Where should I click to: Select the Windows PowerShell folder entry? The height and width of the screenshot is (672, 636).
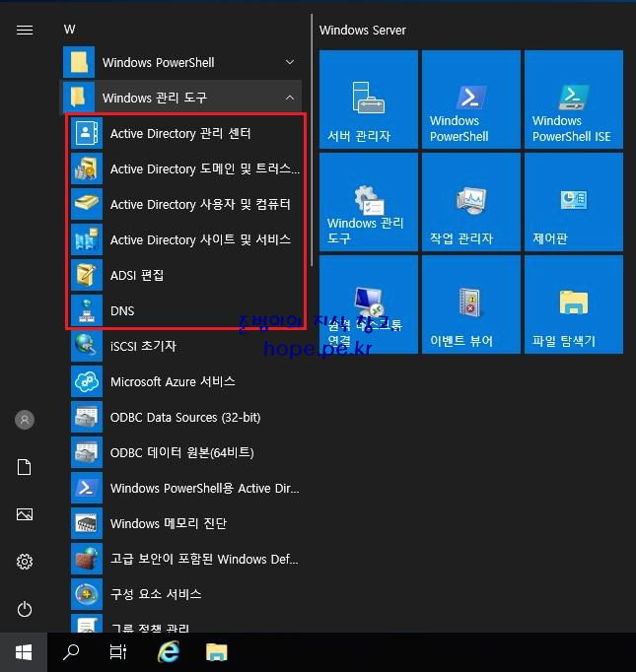(x=180, y=62)
